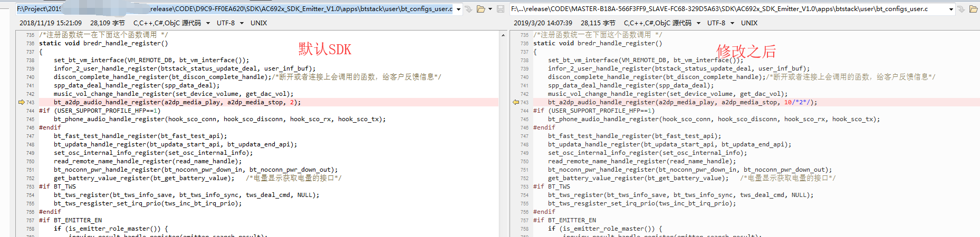This screenshot has width=980, height=237.
Task: Click left line 753 #if BT_TWS
Action: pyautogui.click(x=57, y=186)
